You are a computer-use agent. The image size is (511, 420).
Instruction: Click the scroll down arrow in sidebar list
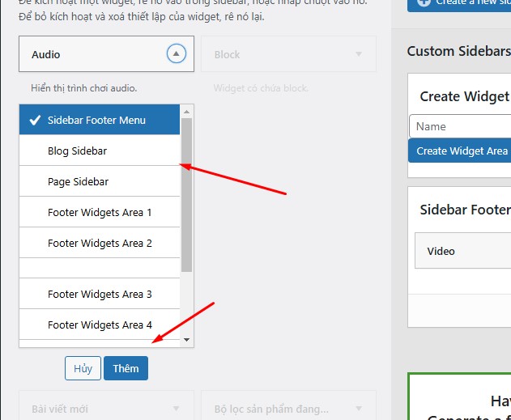[x=187, y=340]
